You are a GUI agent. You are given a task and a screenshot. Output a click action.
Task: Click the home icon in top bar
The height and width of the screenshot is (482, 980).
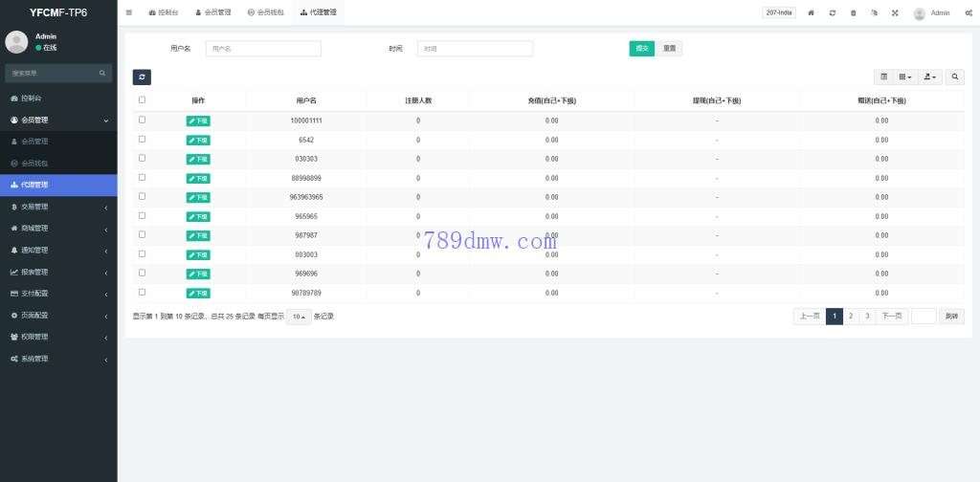coord(812,12)
